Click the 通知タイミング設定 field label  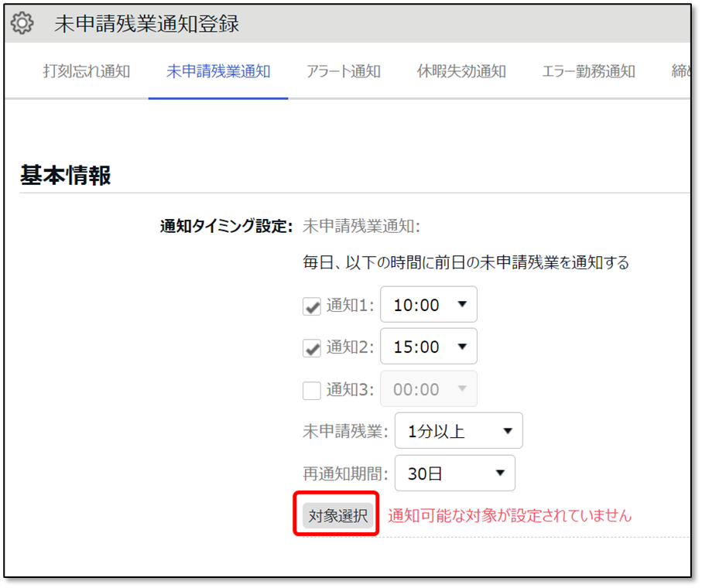(x=226, y=227)
